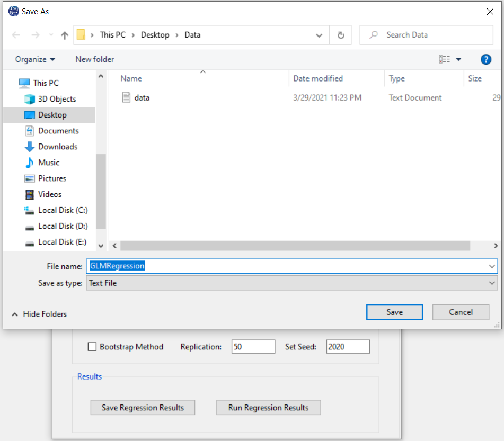
Task: Close the Save As dialog window
Action: tap(490, 12)
